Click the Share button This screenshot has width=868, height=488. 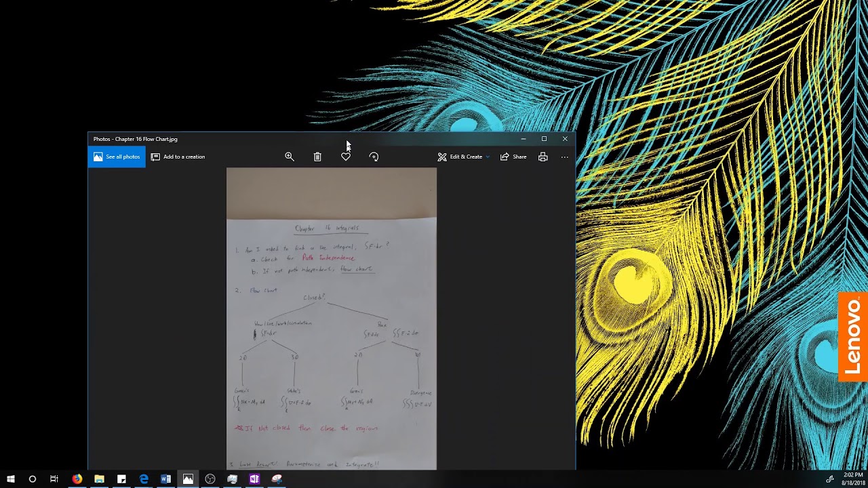pyautogui.click(x=513, y=157)
